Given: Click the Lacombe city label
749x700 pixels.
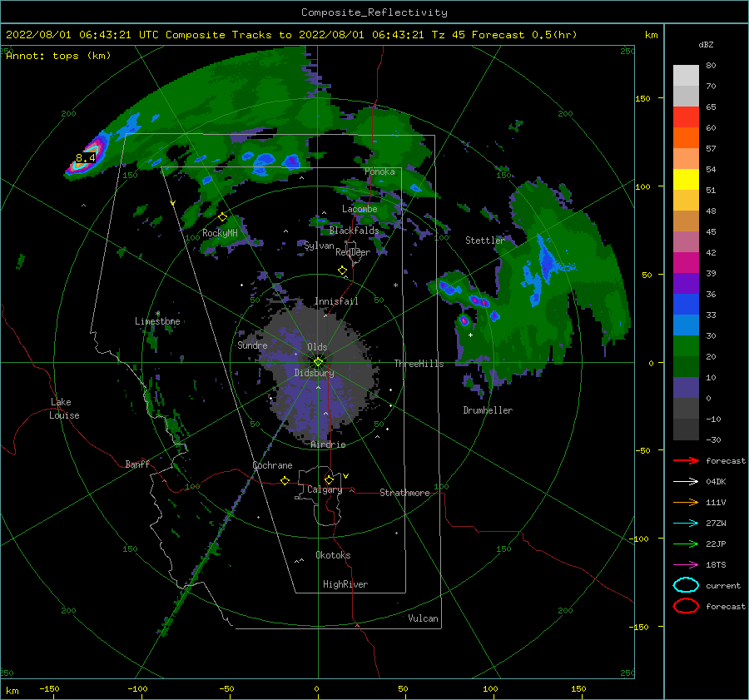Looking at the screenshot, I should tap(360, 209).
